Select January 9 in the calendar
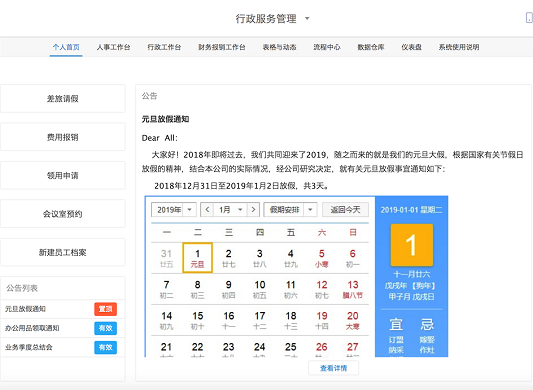This screenshot has height=390, width=533. (x=229, y=289)
